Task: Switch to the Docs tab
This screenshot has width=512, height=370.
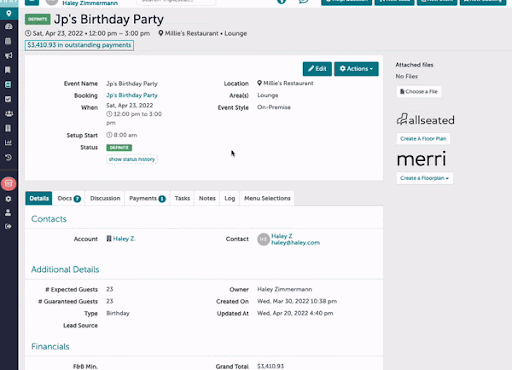Action: click(69, 198)
